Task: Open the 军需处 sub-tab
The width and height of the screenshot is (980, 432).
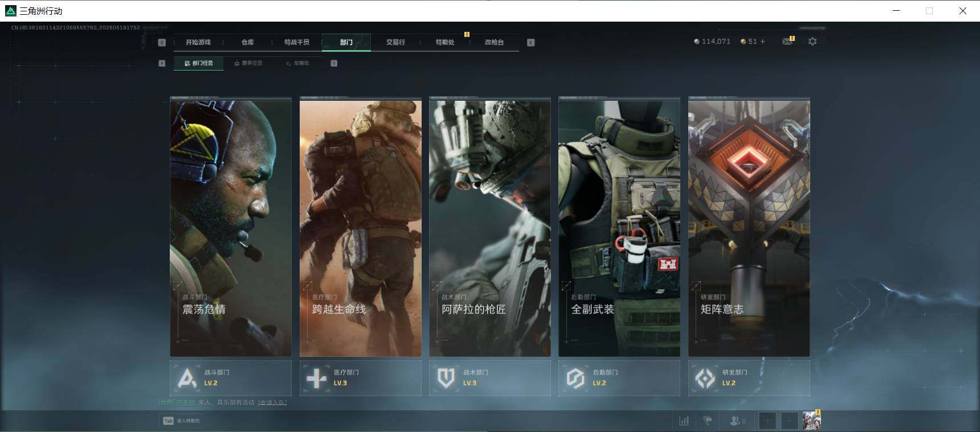Action: click(x=298, y=63)
